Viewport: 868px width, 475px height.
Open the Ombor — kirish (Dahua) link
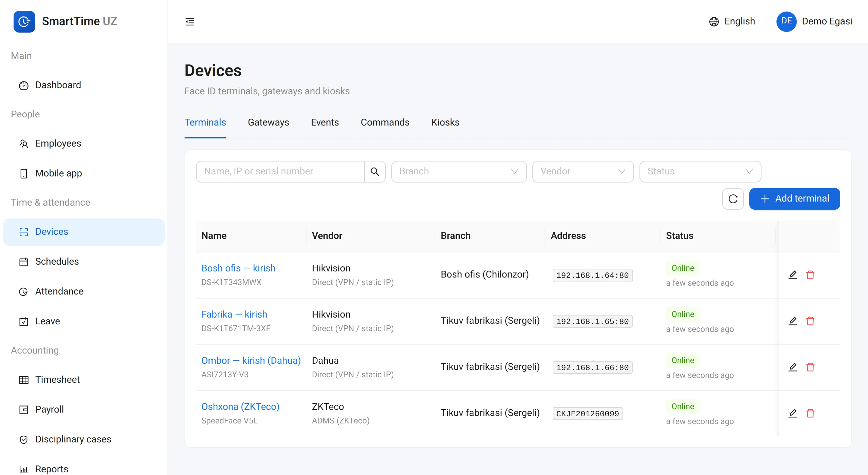251,360
